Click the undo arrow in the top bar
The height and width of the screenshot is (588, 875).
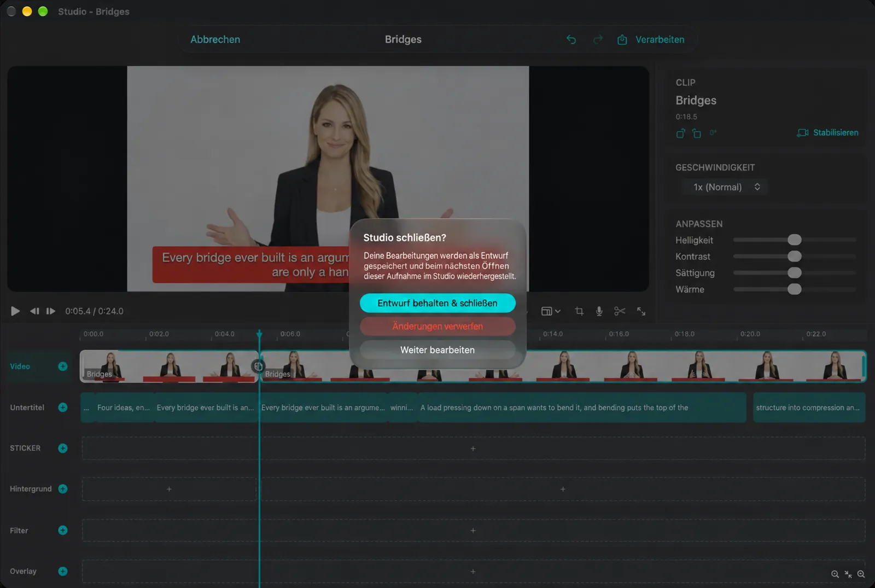coord(571,39)
